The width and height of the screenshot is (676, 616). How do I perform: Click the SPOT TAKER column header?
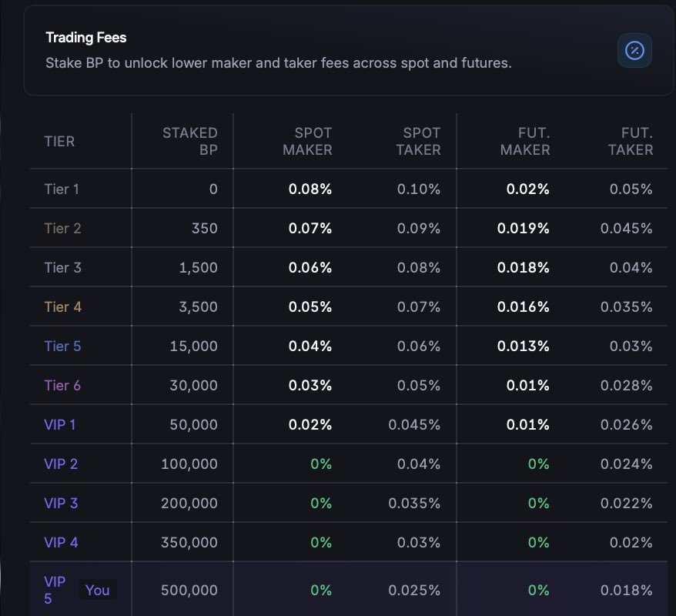(418, 142)
